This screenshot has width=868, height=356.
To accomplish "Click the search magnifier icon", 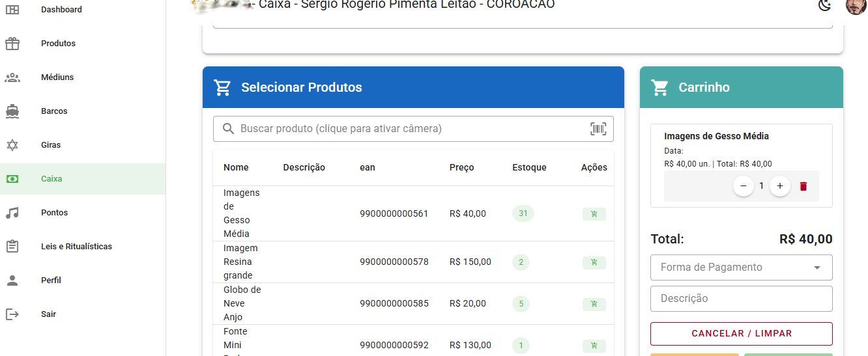I will click(228, 129).
